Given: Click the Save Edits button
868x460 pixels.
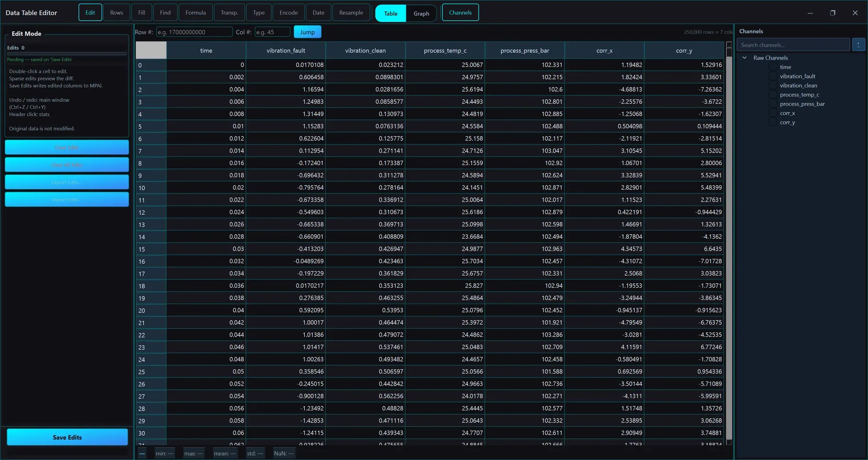Looking at the screenshot, I should [67, 437].
